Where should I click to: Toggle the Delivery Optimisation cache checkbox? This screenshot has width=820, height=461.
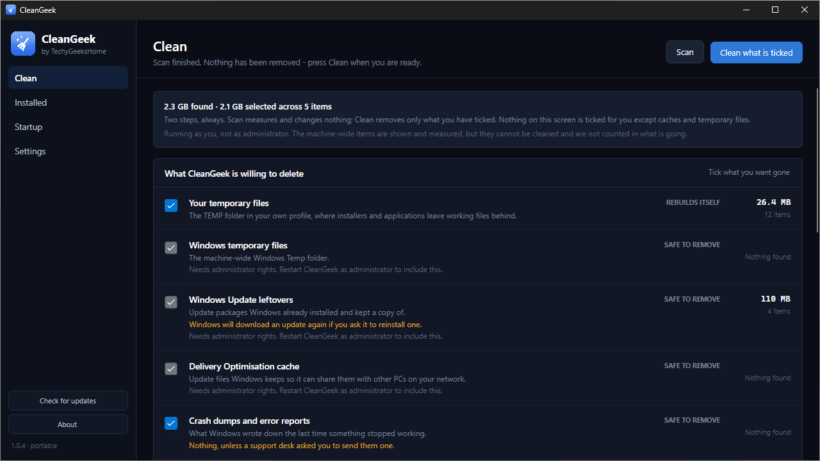point(171,369)
